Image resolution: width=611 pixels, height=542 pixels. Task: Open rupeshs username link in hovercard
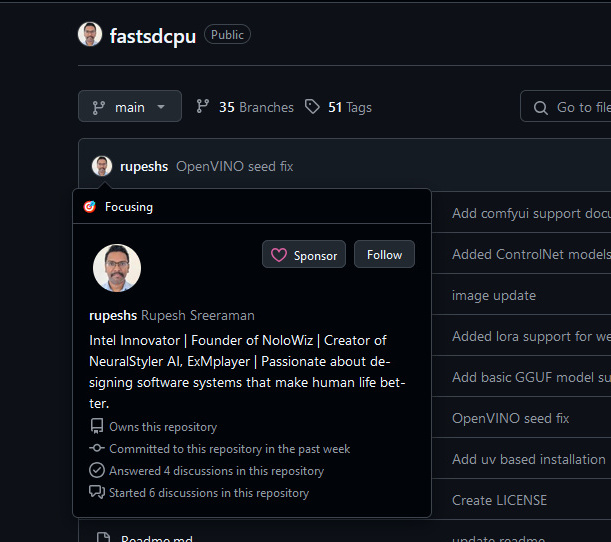tap(113, 315)
